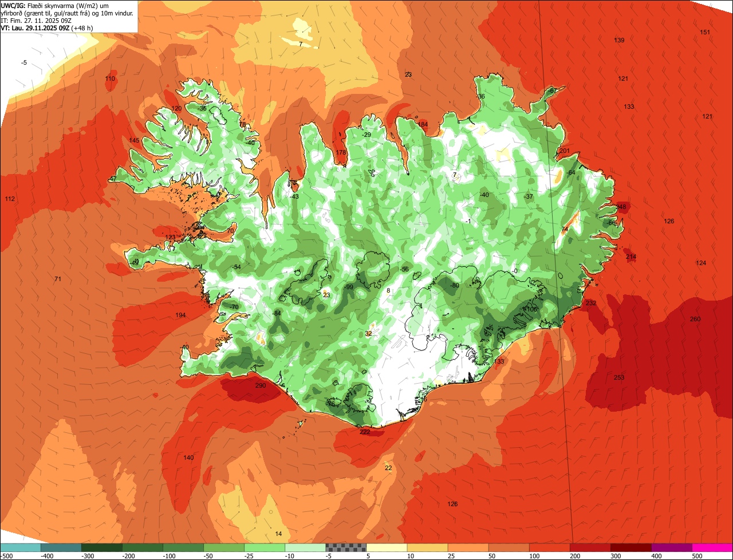Viewport: 733px width, 560px height.
Task: Select the value -106 in southeast Iceland
Action: coord(530,309)
